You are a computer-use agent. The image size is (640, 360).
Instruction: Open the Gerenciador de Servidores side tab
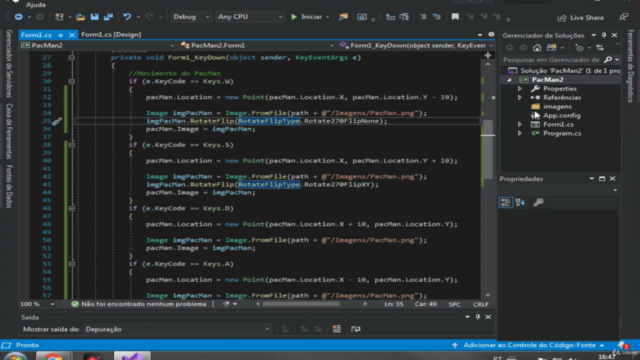pos(9,64)
